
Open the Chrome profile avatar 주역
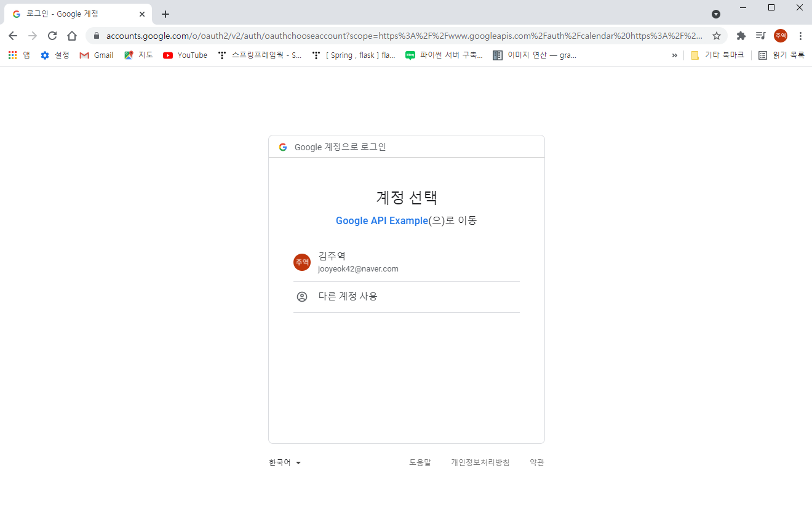pos(781,36)
